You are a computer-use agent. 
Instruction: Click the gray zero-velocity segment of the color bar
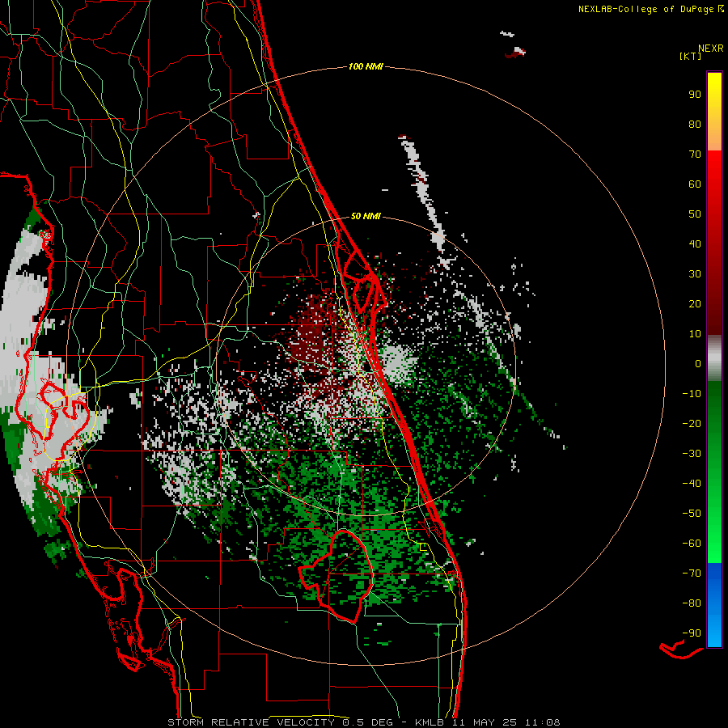(x=714, y=358)
